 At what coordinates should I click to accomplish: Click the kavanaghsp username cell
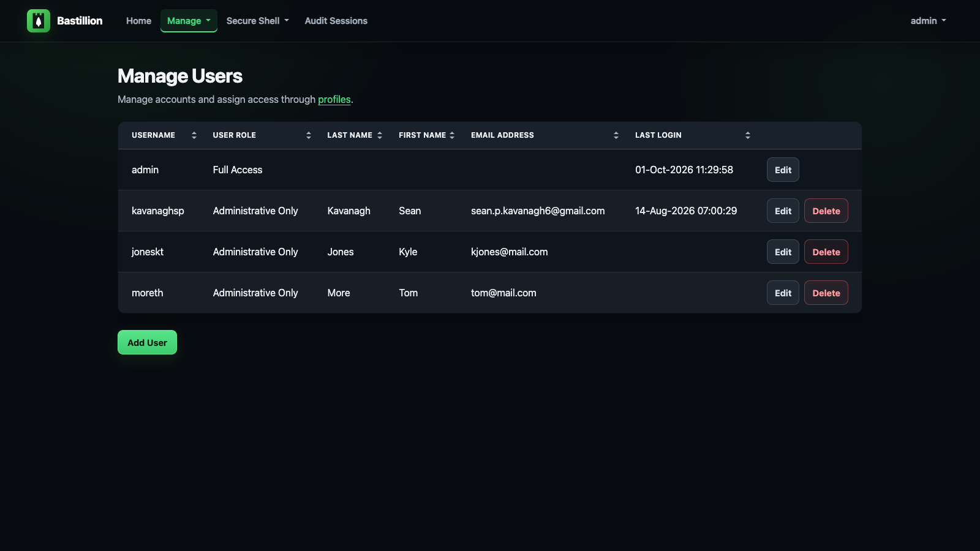[158, 211]
